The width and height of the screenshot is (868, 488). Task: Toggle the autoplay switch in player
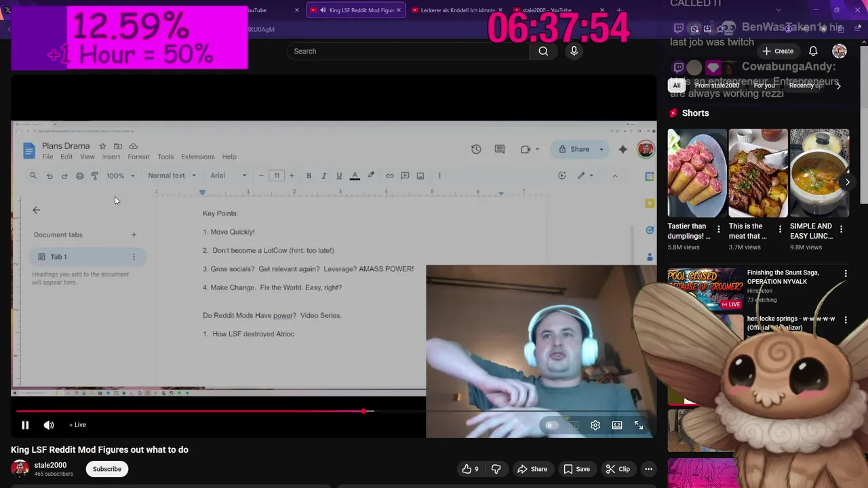coord(552,425)
